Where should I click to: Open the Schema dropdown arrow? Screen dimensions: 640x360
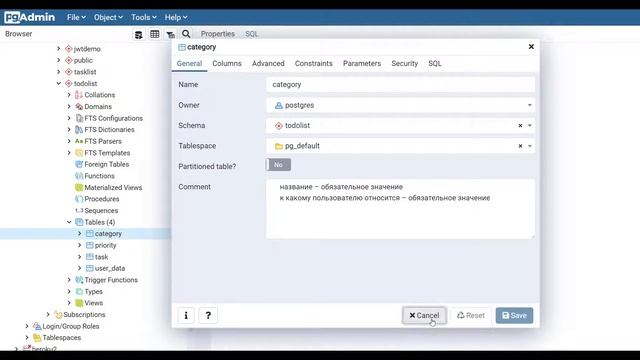pos(530,126)
